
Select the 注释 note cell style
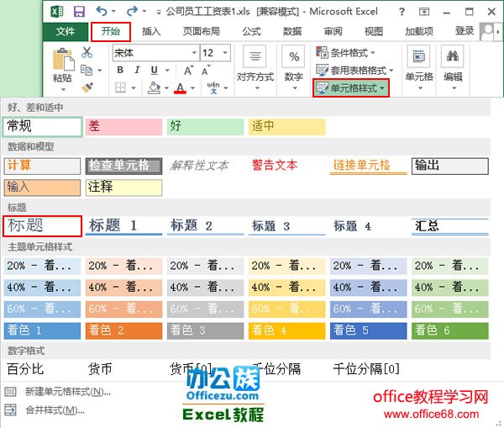pos(123,188)
